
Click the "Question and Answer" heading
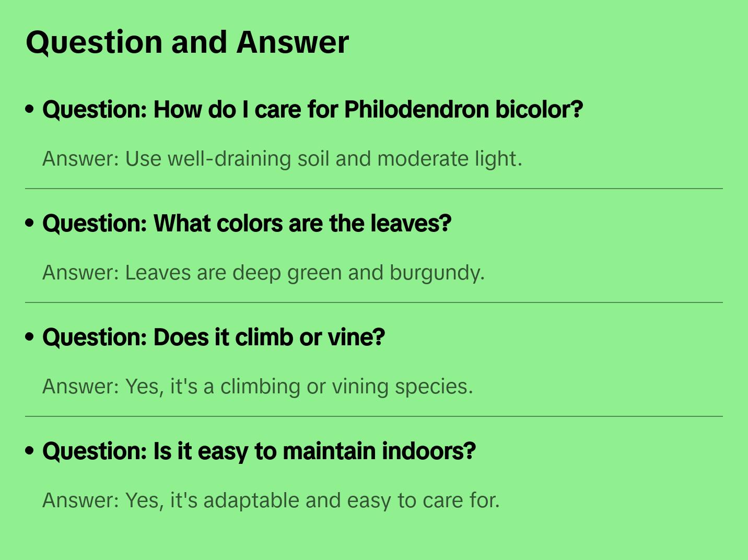coord(187,42)
